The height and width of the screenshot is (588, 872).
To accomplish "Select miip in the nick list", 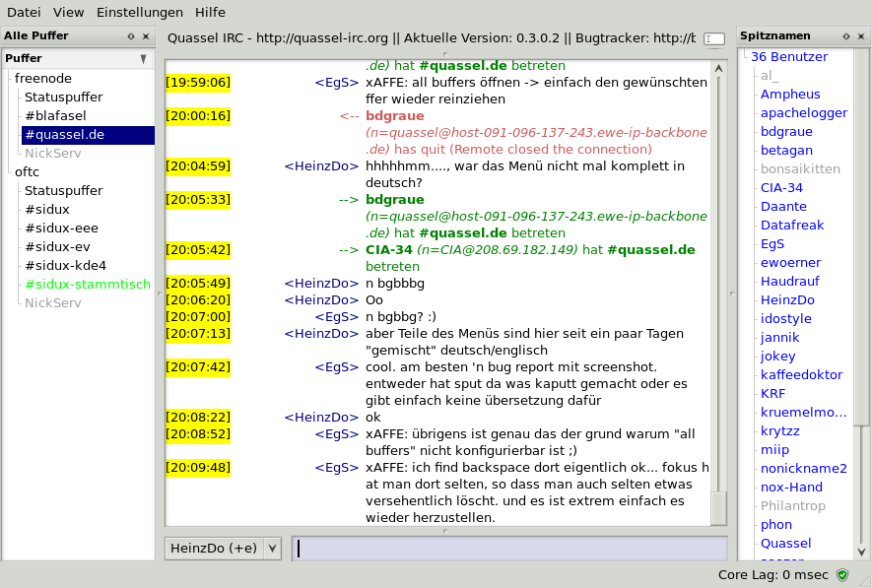I will coord(774,449).
